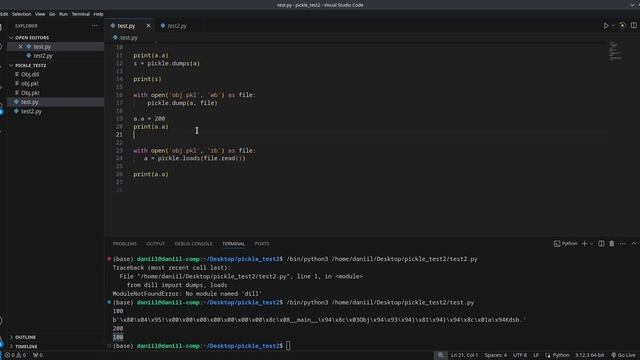This screenshot has height=360, width=640.
Task: Kill the terminal with the trash icon
Action: [611, 244]
